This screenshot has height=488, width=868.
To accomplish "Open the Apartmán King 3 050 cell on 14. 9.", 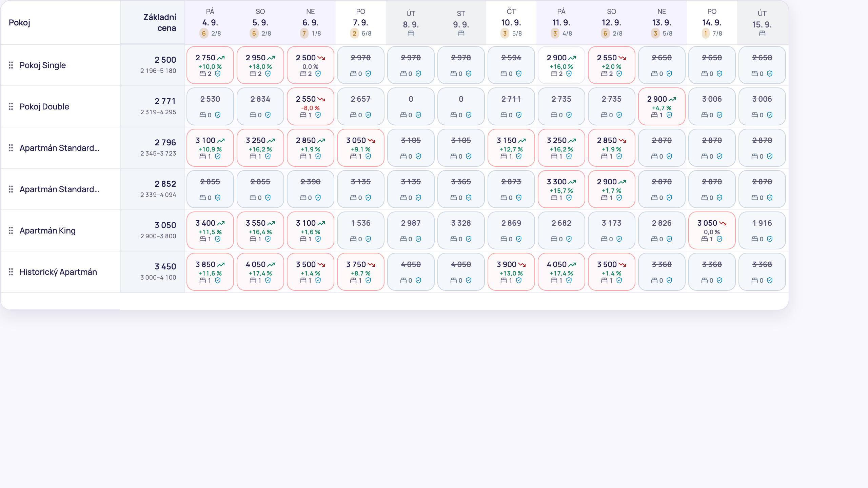I will coord(712,230).
